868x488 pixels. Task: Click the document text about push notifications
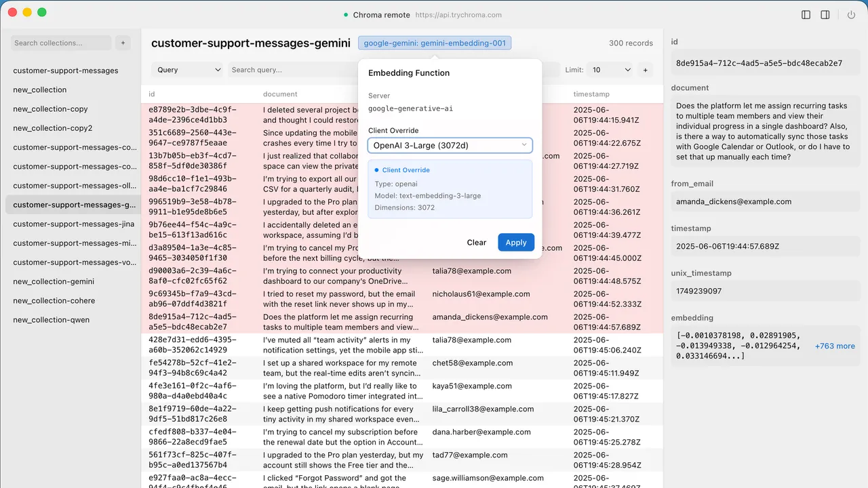coord(343,414)
